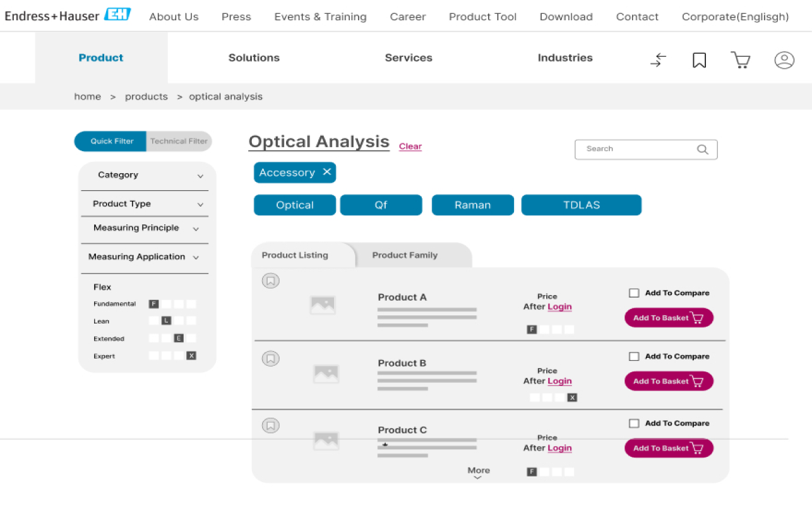This screenshot has height=508, width=812.
Task: Add Product A to basket
Action: point(669,318)
